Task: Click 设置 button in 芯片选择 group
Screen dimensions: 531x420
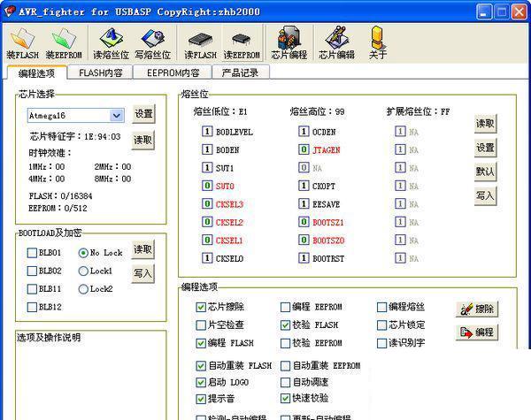Action: coord(143,114)
